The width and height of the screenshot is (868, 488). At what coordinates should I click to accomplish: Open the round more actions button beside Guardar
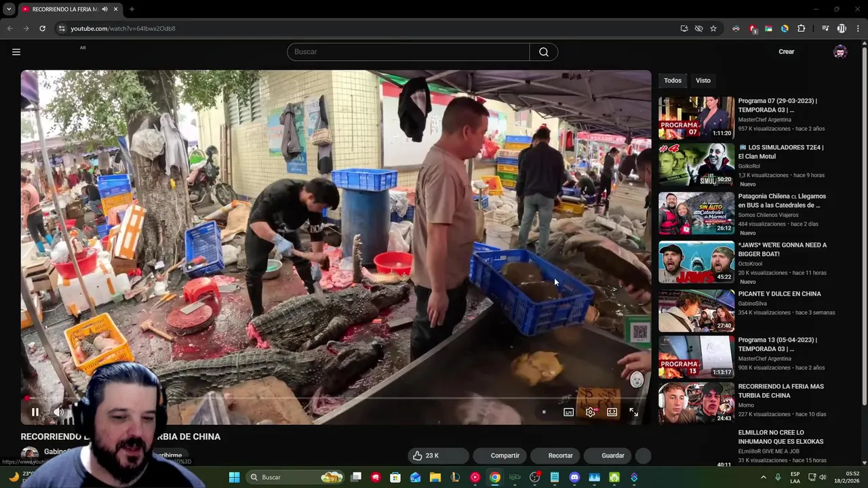[644, 455]
